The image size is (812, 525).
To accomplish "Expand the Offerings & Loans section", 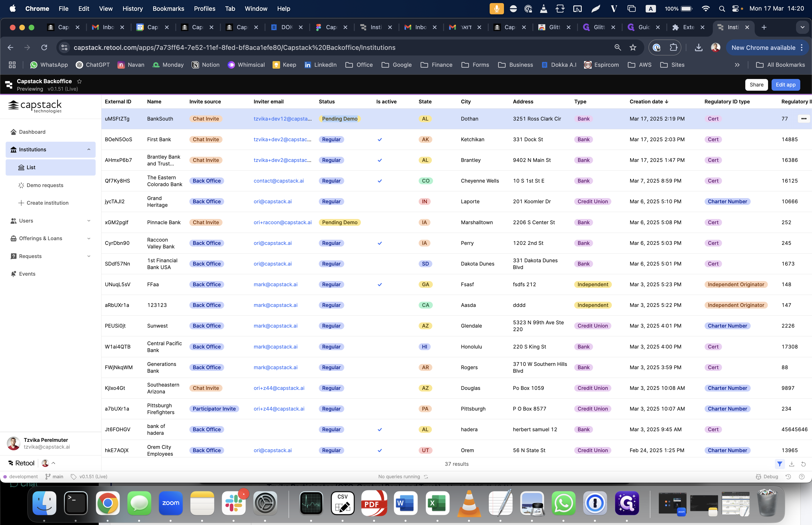I will point(89,238).
